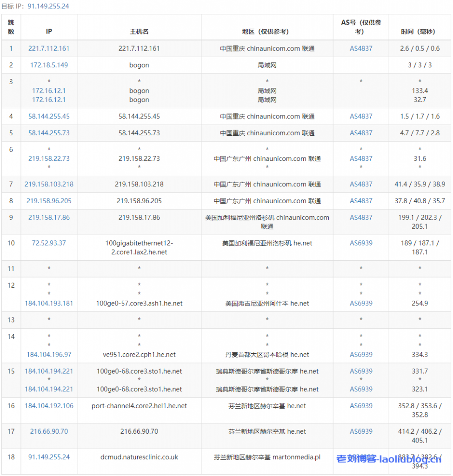Screen dimensions: 453x476
Task: Open the 72.52.93.37 he.net hop link
Action: click(x=49, y=243)
